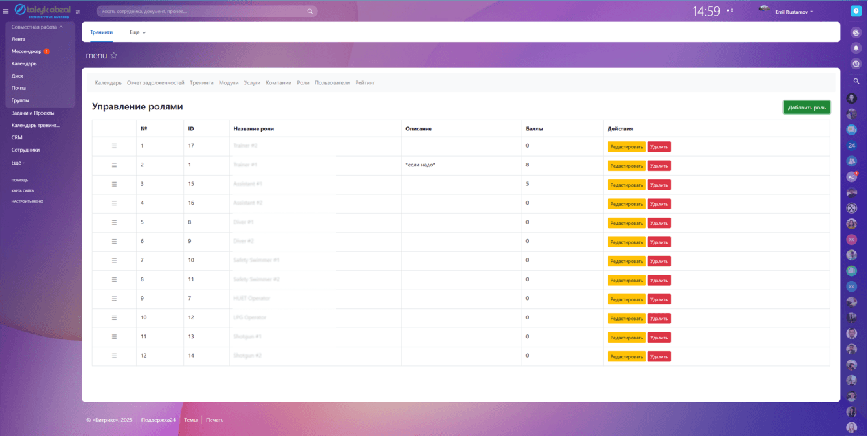Click the drag handle of row 2

114,165
